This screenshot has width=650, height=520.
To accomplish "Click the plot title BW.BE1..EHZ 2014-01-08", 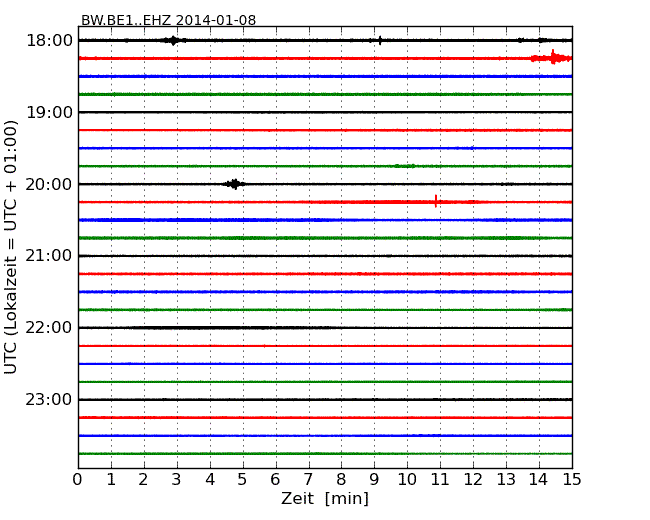I will tap(168, 20).
